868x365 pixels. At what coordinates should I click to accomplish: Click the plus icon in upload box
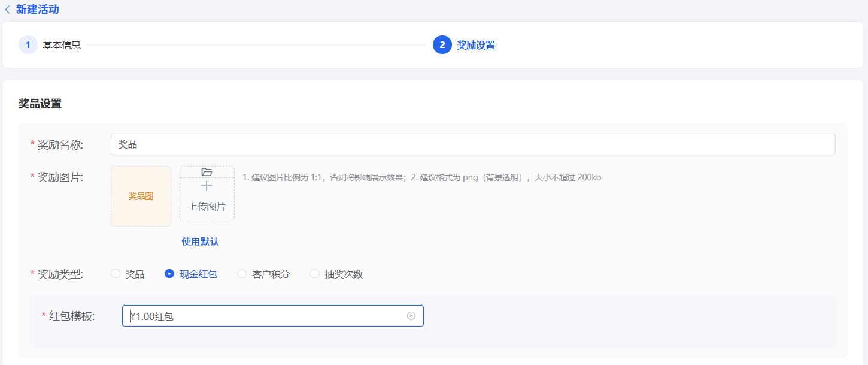[207, 186]
